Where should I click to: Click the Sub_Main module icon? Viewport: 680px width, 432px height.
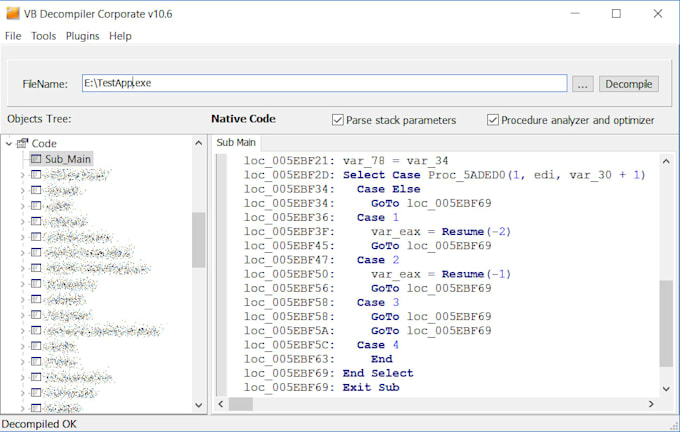pos(36,159)
